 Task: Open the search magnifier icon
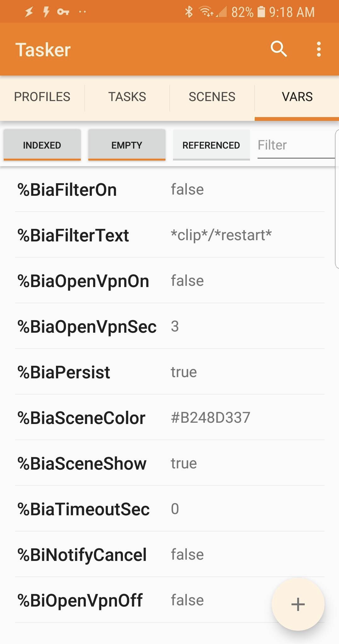point(279,49)
